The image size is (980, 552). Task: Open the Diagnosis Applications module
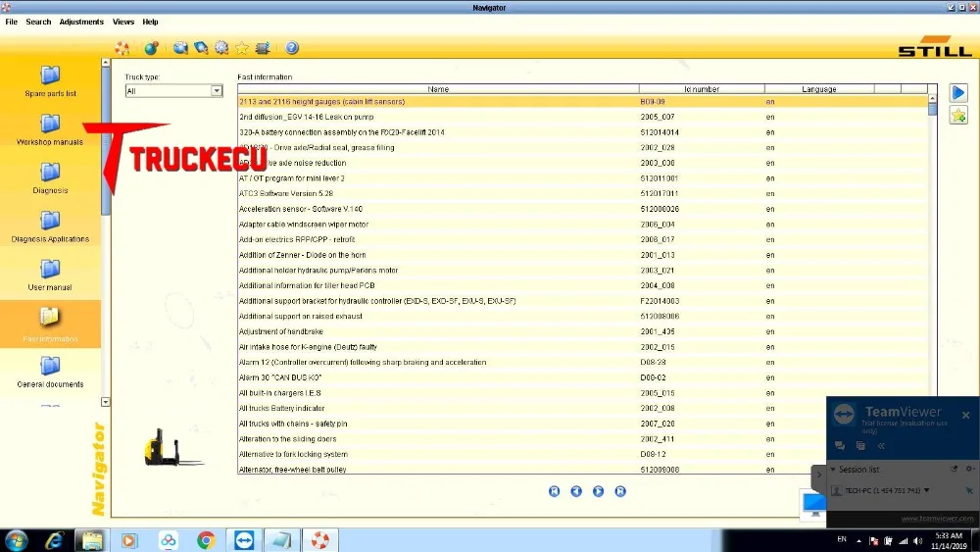pos(50,226)
